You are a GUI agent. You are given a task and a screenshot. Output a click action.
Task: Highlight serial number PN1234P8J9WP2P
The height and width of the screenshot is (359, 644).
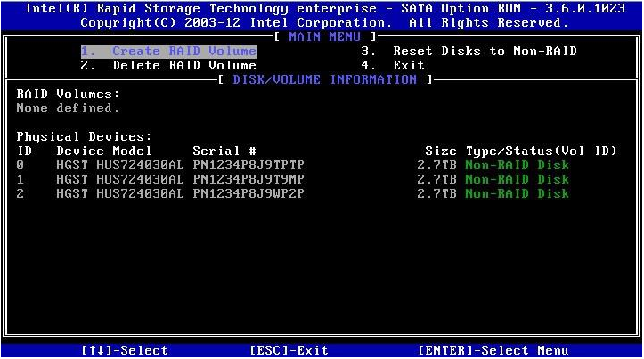click(249, 193)
